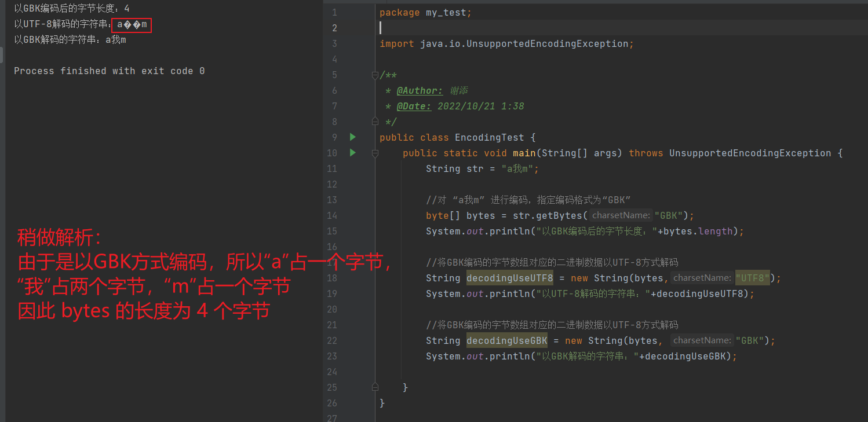Click the comment on line 17
The width and height of the screenshot is (868, 422).
pyautogui.click(x=552, y=262)
